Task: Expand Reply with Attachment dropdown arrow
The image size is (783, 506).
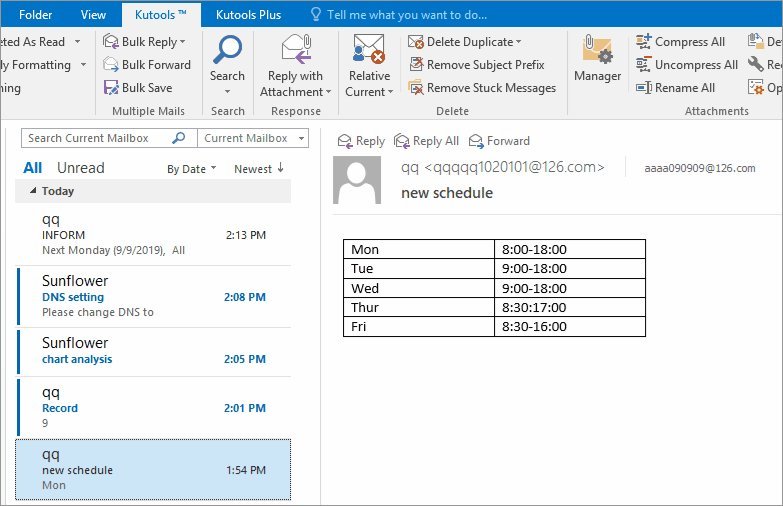Action: coord(329,92)
